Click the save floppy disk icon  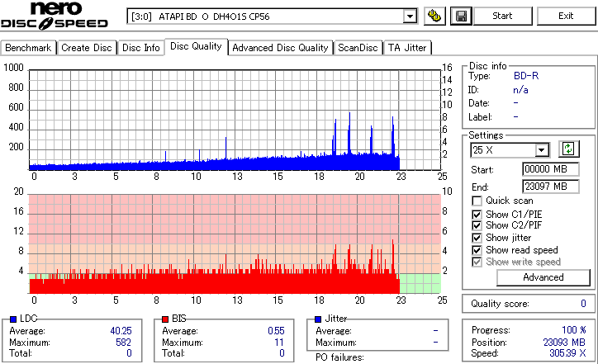(x=461, y=16)
